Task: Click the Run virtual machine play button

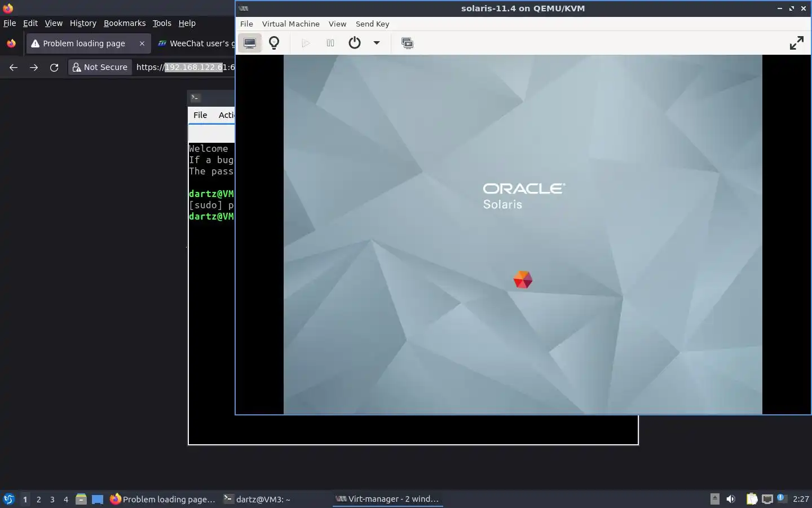Action: tap(306, 43)
